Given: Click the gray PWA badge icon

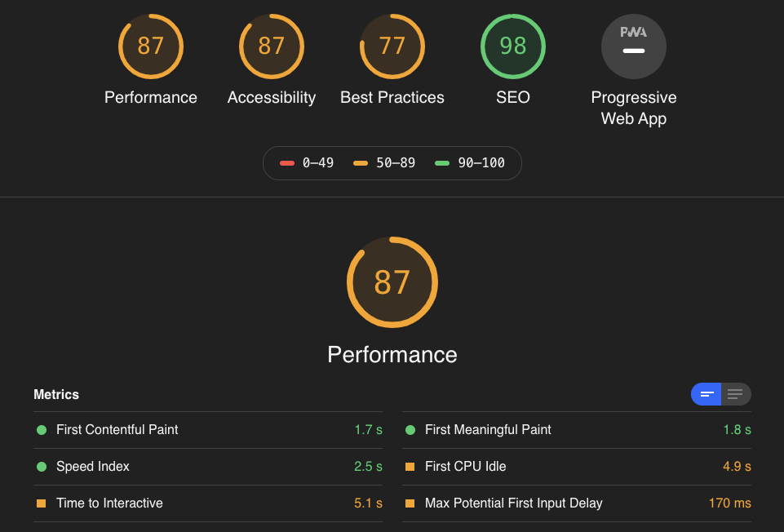Looking at the screenshot, I should [x=634, y=47].
